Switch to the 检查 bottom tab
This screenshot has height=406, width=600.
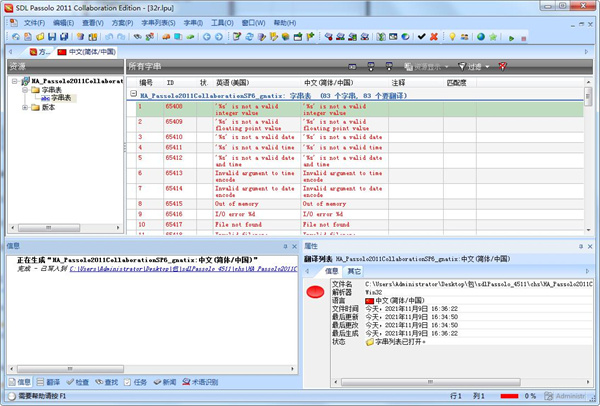tap(78, 382)
